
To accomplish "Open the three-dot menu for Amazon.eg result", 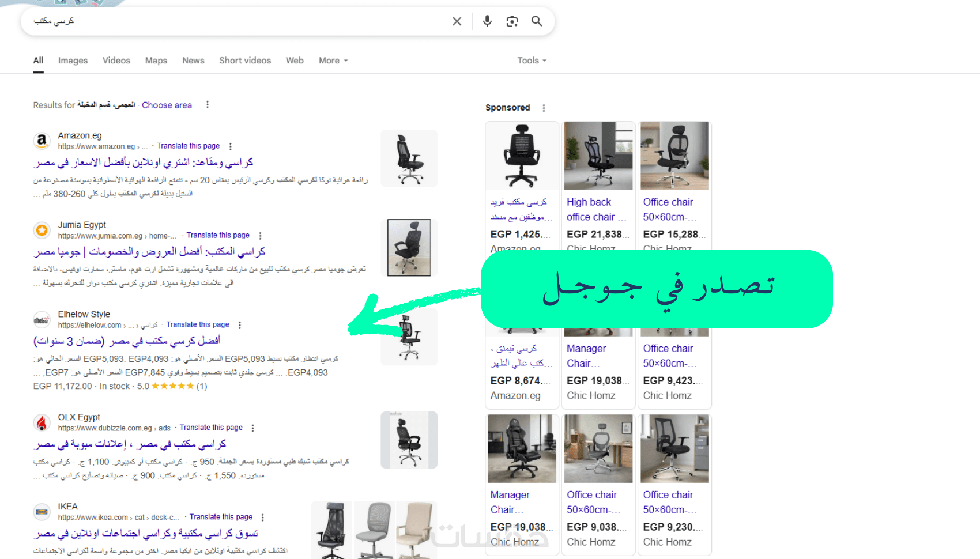I will click(x=231, y=146).
